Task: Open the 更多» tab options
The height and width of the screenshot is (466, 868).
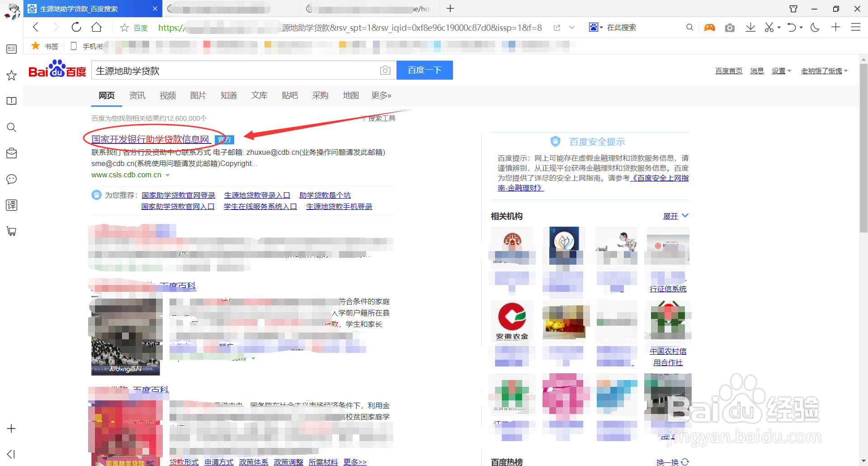Action: tap(381, 95)
